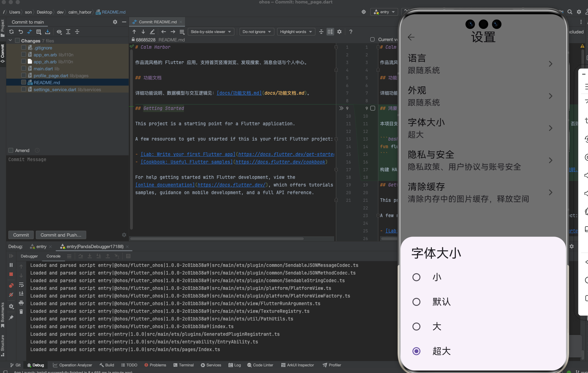This screenshot has height=373, width=588.
Task: Click Commit and Push button
Action: point(61,235)
